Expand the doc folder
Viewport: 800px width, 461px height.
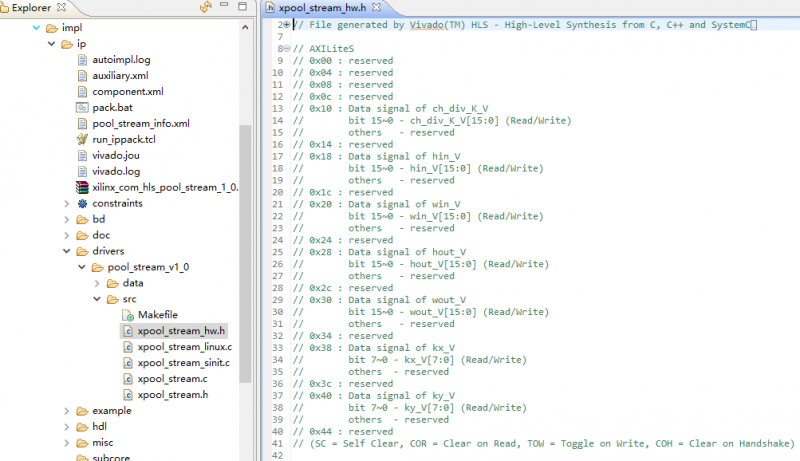[x=67, y=235]
